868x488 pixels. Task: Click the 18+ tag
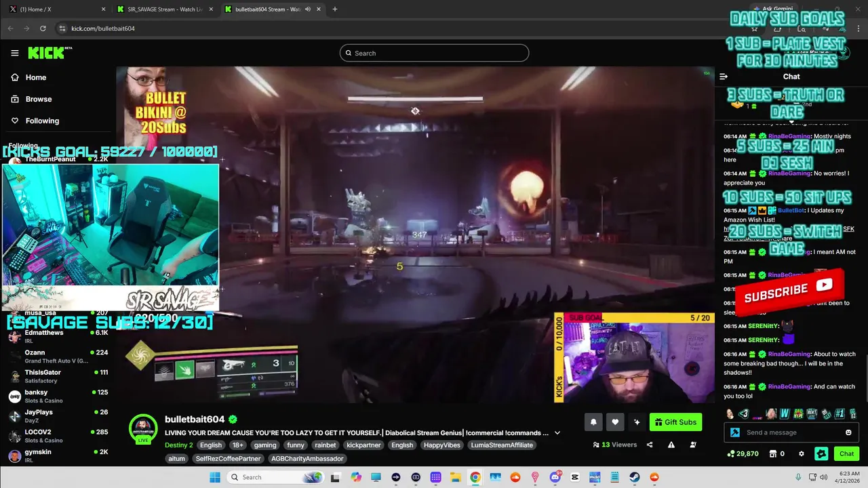coord(238,445)
